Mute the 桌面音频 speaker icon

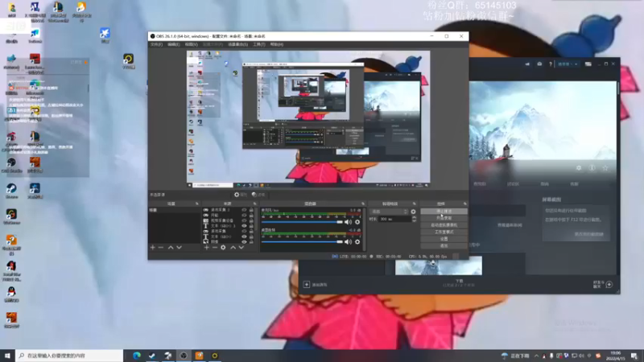pos(348,242)
